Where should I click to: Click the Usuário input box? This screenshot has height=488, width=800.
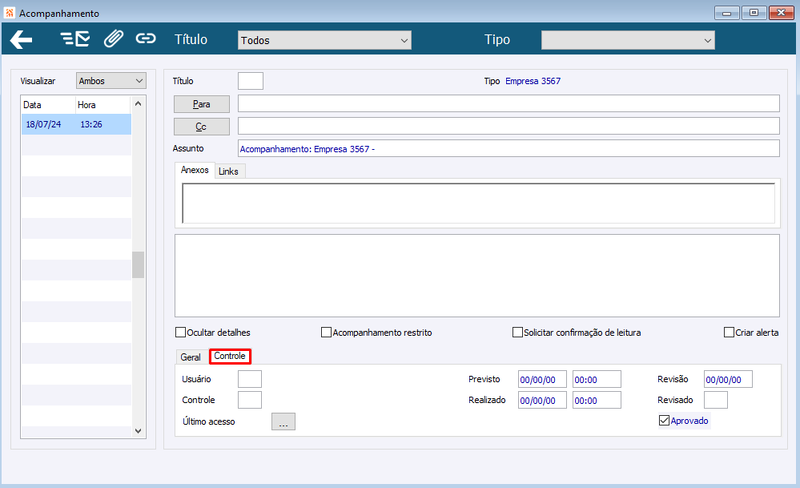click(250, 379)
